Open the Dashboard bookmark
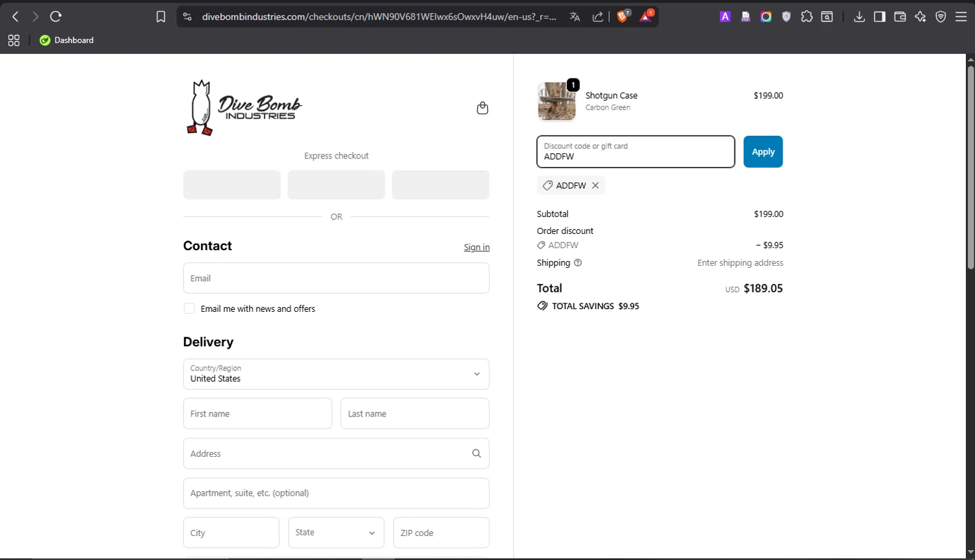Image resolution: width=975 pixels, height=560 pixels. 66,40
